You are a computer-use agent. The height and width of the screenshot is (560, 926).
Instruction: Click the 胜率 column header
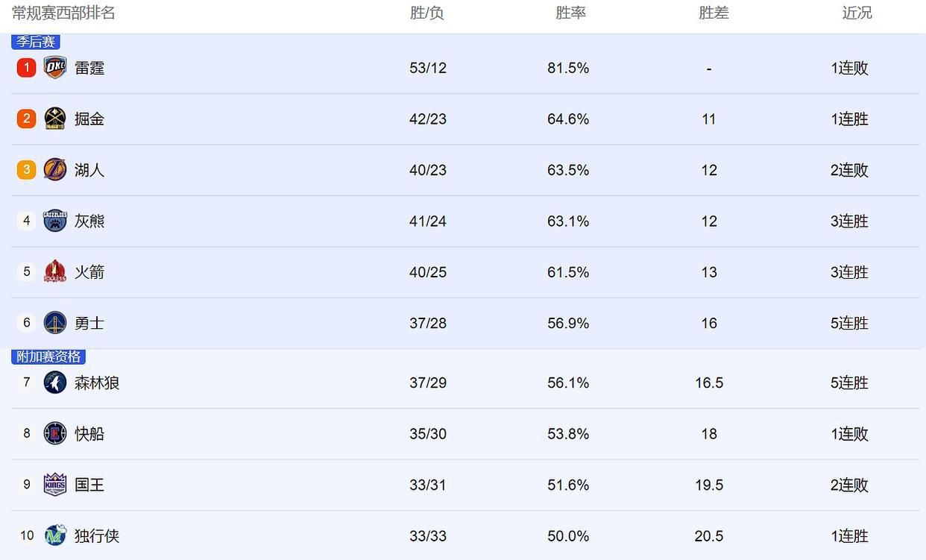click(570, 13)
